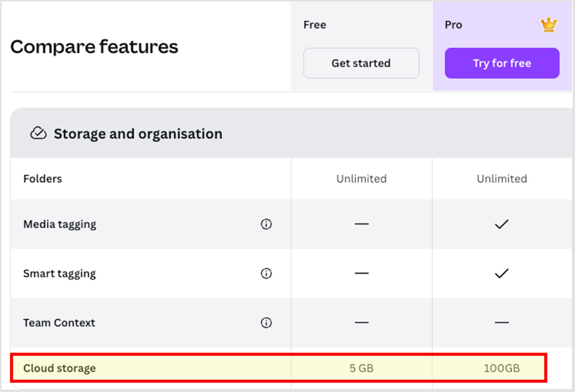Click the Pro checkmark for Media tagging
Image resolution: width=575 pixels, height=392 pixels.
[x=501, y=224]
